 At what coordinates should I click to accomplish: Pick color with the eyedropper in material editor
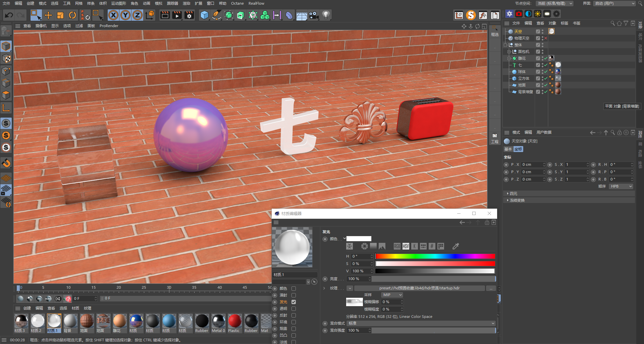pos(455,246)
